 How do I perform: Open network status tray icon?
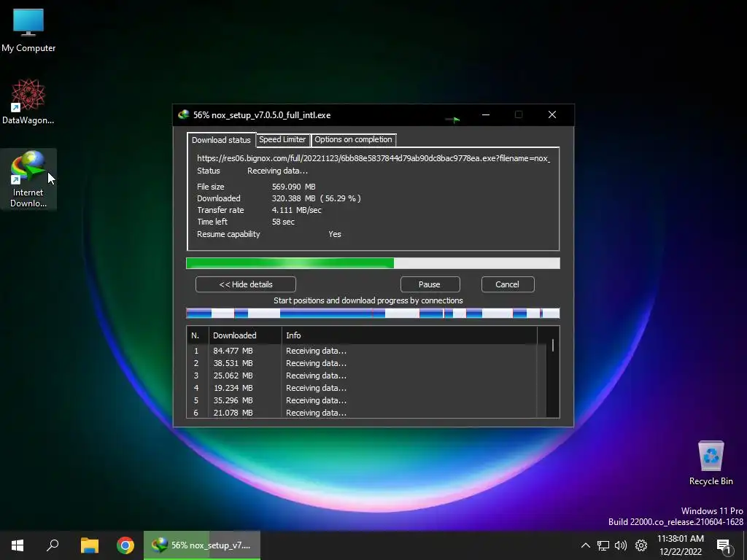603,545
